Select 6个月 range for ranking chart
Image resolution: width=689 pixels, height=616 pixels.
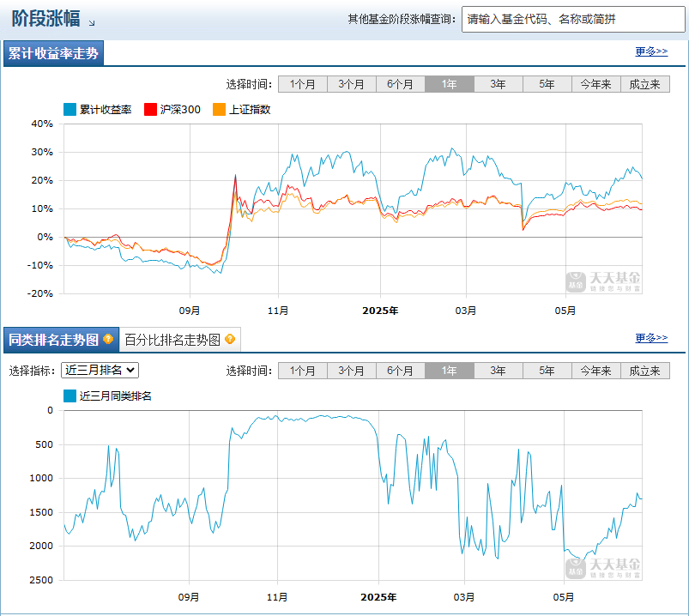coord(401,371)
